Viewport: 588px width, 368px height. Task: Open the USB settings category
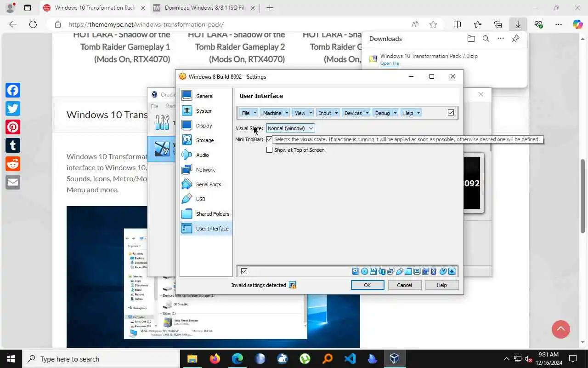206,199
